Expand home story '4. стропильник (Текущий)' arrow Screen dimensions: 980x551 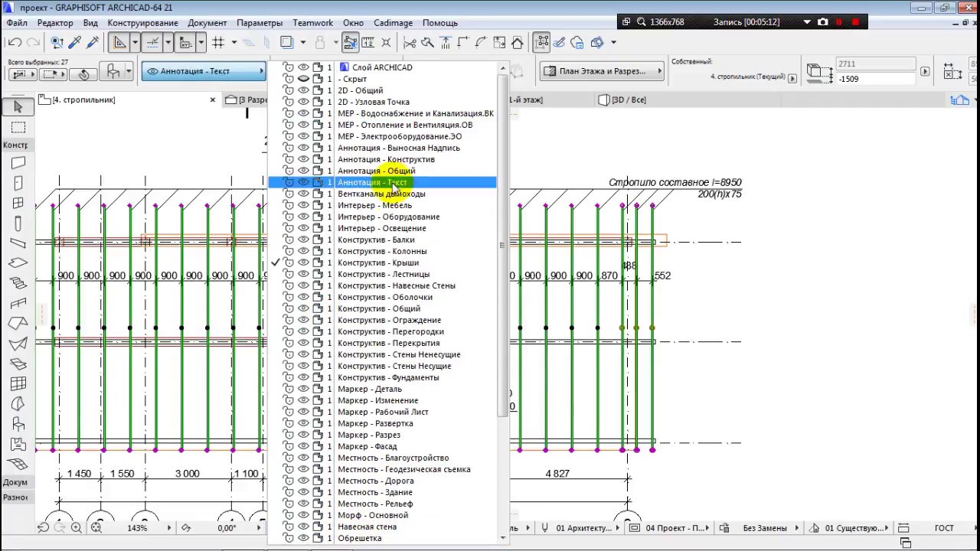coord(792,78)
